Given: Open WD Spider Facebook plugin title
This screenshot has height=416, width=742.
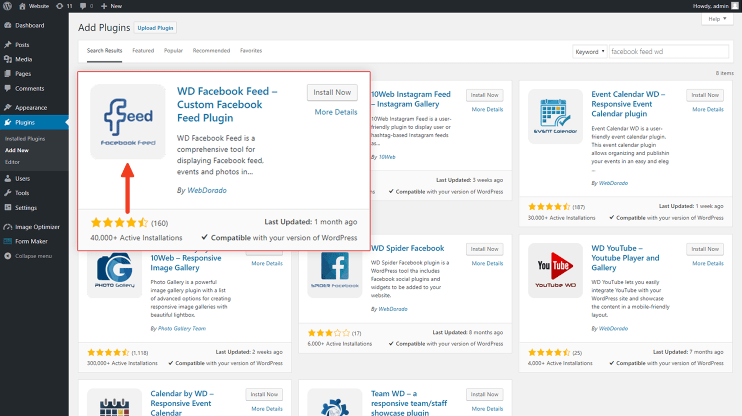Looking at the screenshot, I should 407,248.
